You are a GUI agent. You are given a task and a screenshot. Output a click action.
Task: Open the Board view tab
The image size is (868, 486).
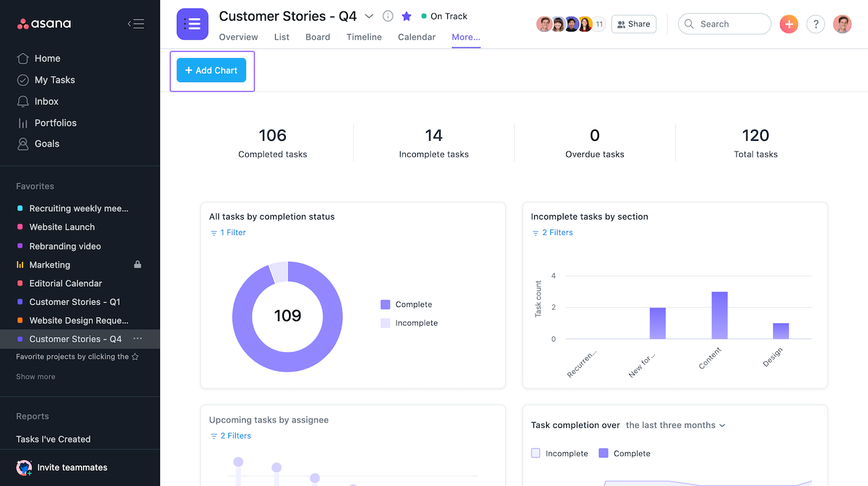317,37
